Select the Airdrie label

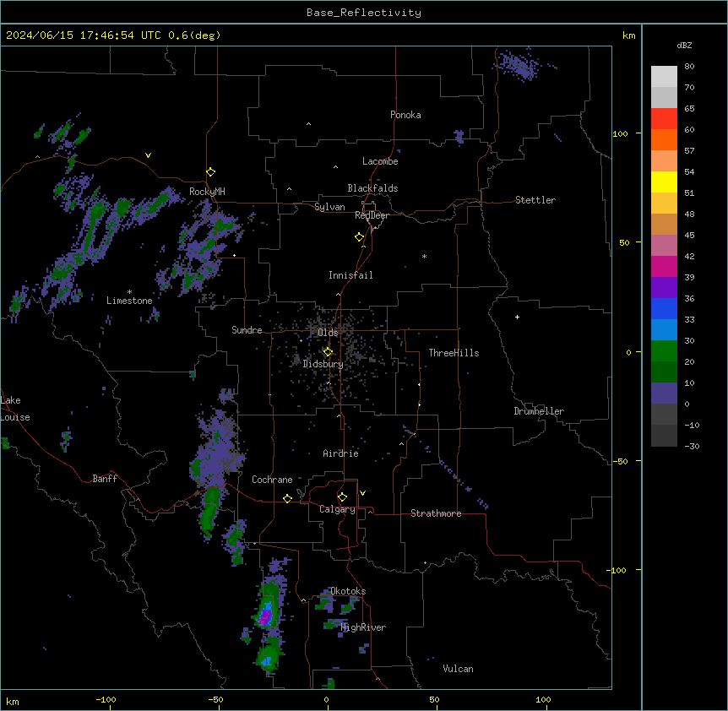coord(341,453)
